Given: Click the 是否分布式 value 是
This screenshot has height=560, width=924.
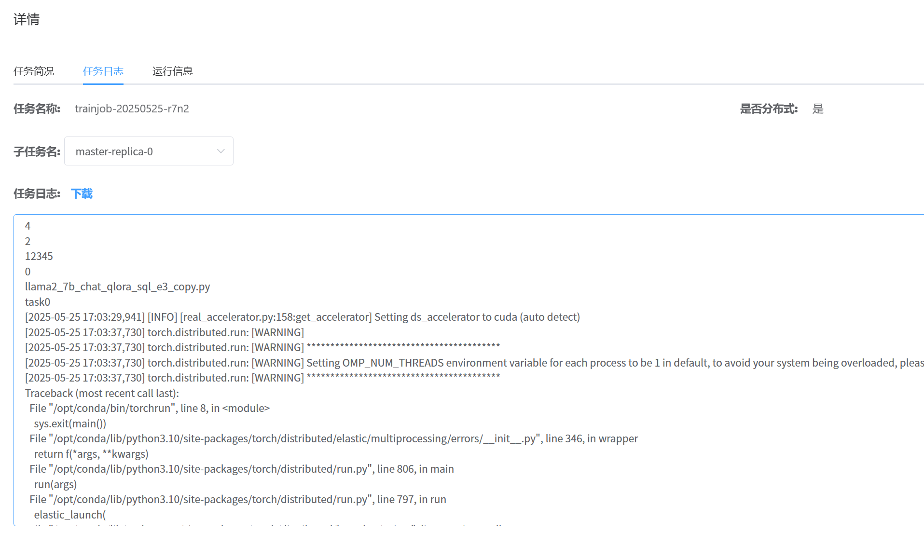Looking at the screenshot, I should coord(817,109).
